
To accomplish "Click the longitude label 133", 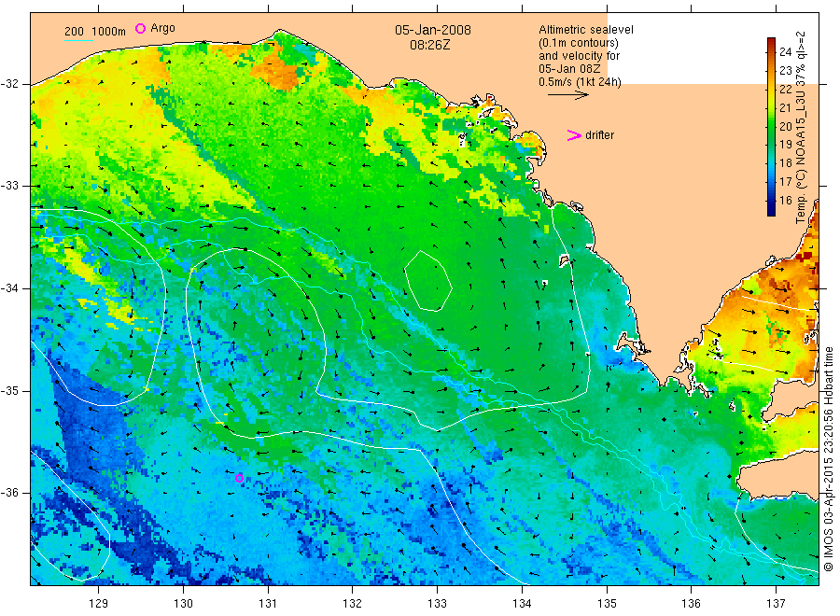I will [x=437, y=604].
